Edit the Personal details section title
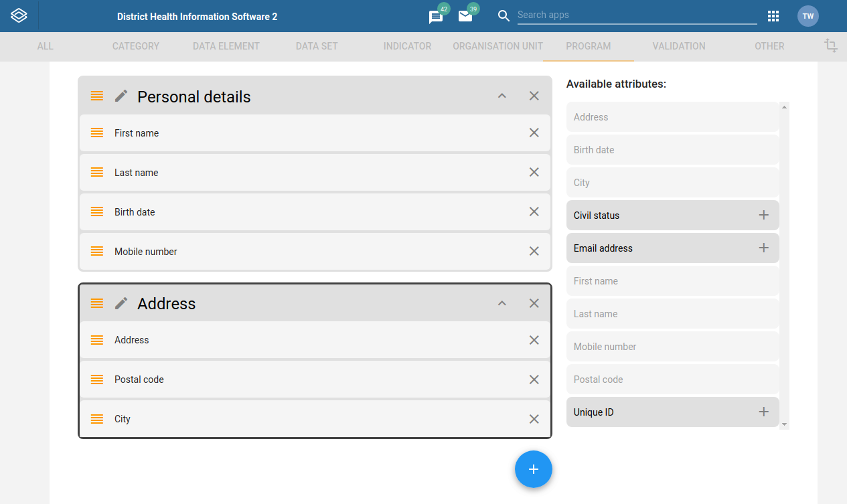The height and width of the screenshot is (504, 847). pos(121,96)
